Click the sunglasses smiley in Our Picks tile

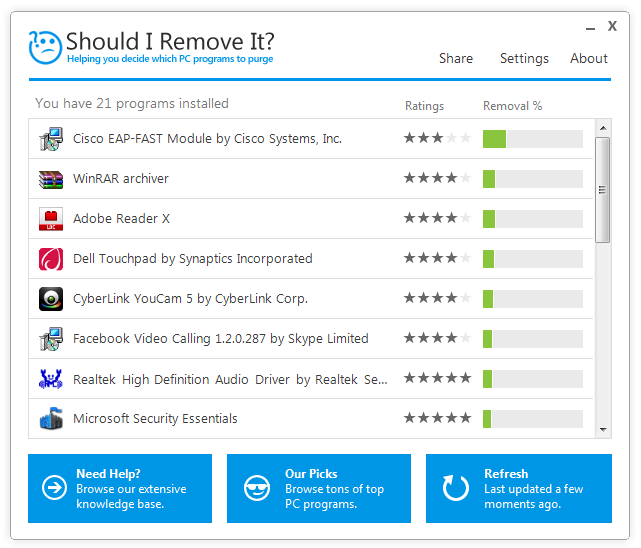(x=257, y=488)
